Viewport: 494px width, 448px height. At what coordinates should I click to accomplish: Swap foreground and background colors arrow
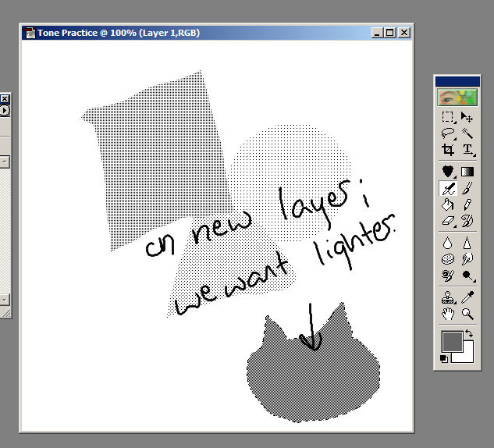[469, 333]
